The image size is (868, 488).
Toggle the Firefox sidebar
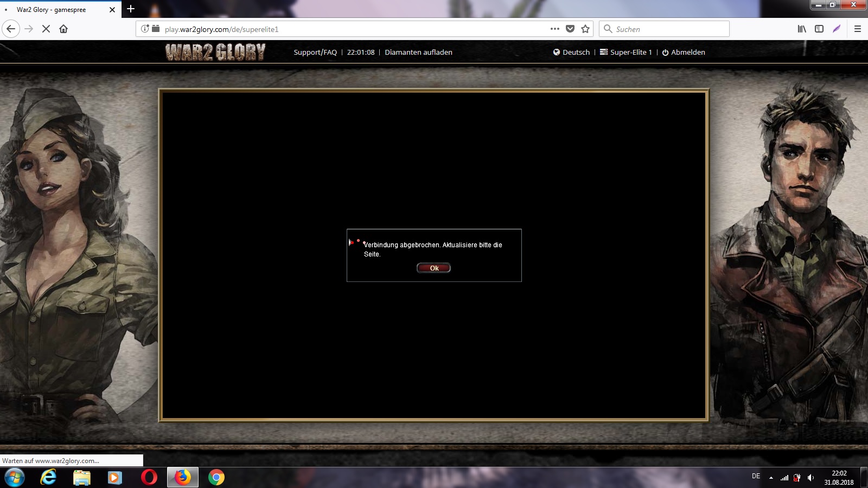tap(819, 29)
